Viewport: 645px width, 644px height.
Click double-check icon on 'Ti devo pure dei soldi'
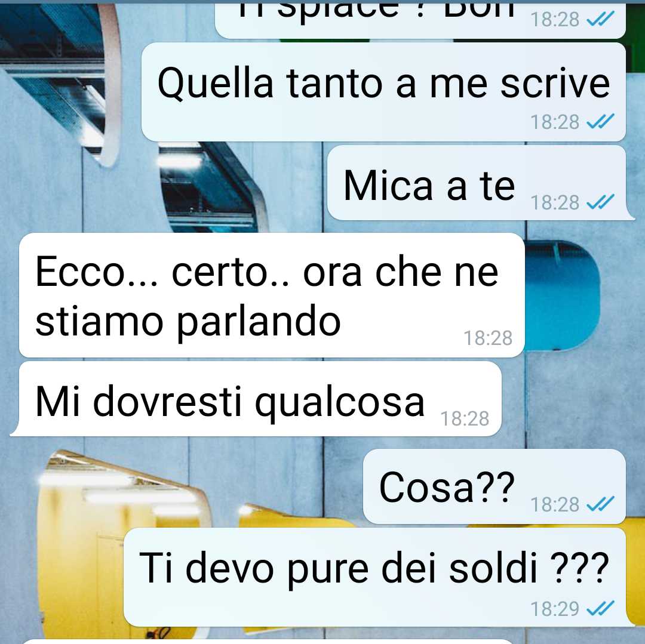pyautogui.click(x=601, y=609)
